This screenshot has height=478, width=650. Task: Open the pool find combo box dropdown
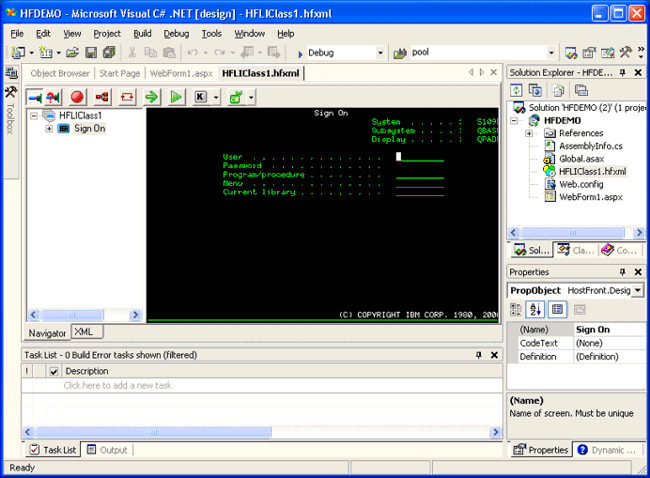(551, 53)
